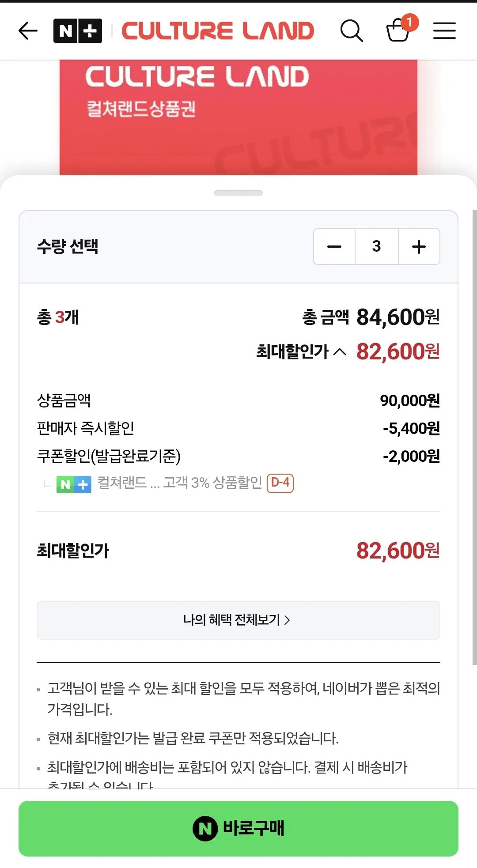This screenshot has width=477, height=868.
Task: Click the quantity field showing 3
Action: click(x=377, y=246)
